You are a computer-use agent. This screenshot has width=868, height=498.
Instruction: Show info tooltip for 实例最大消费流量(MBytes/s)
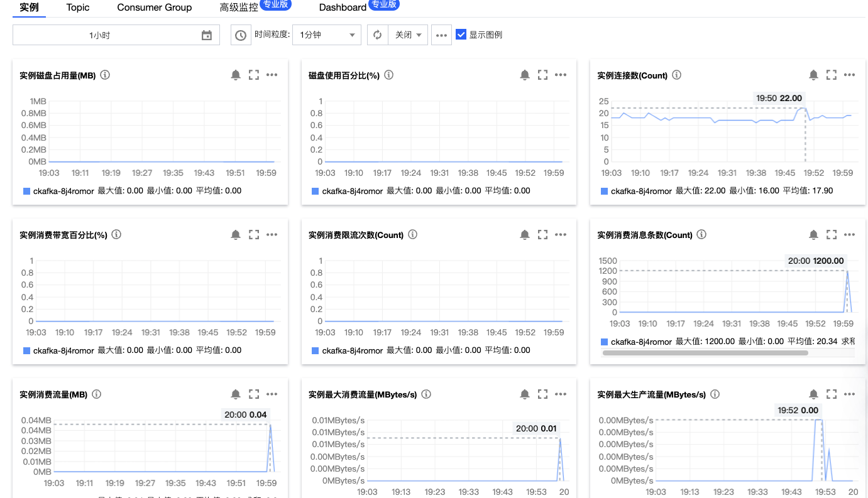click(426, 394)
